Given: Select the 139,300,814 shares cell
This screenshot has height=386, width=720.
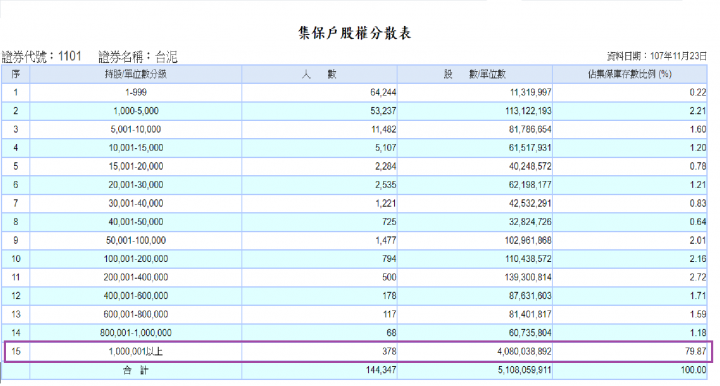Looking at the screenshot, I should pyautogui.click(x=475, y=277).
